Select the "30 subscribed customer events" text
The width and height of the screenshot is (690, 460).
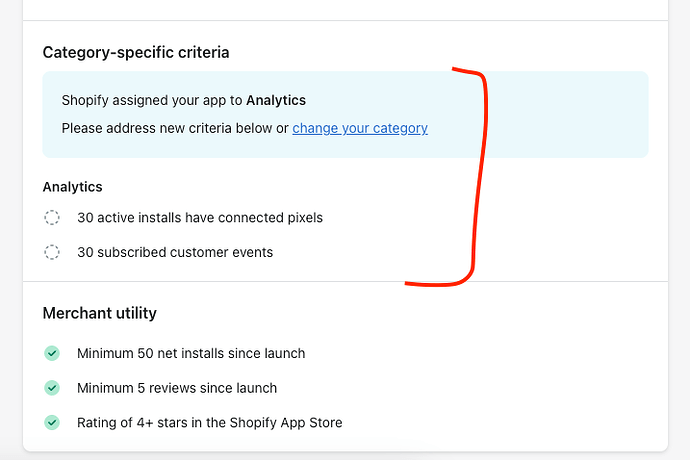tap(175, 252)
